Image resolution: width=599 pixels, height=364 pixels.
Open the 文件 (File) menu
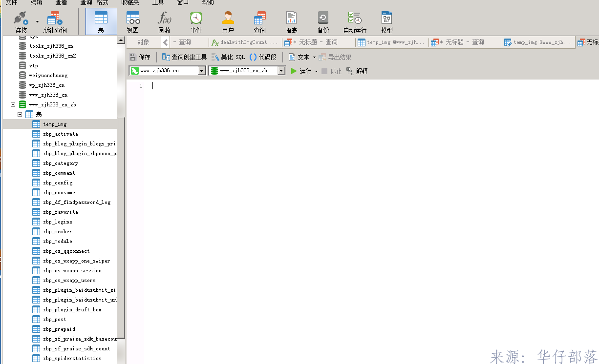pyautogui.click(x=12, y=2)
